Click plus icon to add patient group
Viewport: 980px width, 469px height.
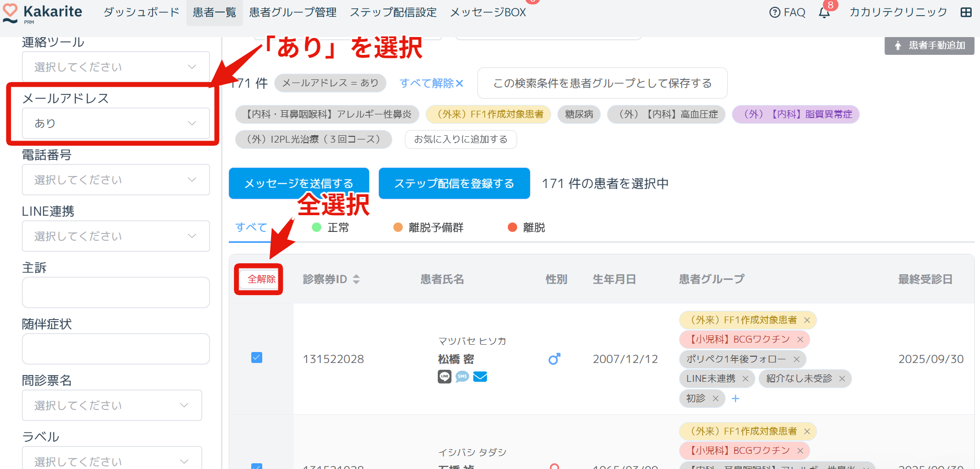pos(736,398)
